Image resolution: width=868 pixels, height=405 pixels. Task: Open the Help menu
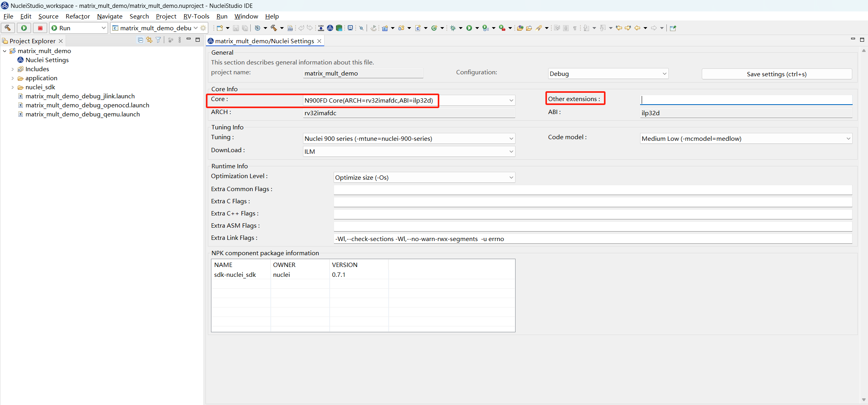(x=272, y=16)
